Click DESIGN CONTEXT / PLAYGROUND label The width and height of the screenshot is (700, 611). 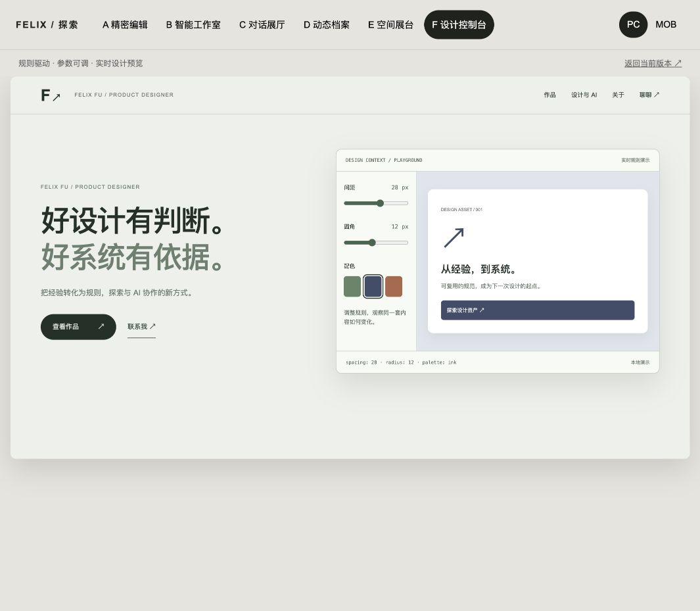coord(383,160)
